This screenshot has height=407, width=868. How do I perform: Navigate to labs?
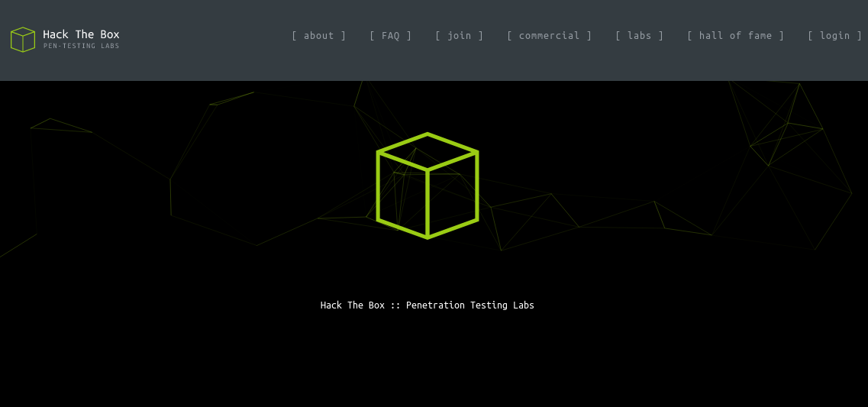[x=640, y=35]
